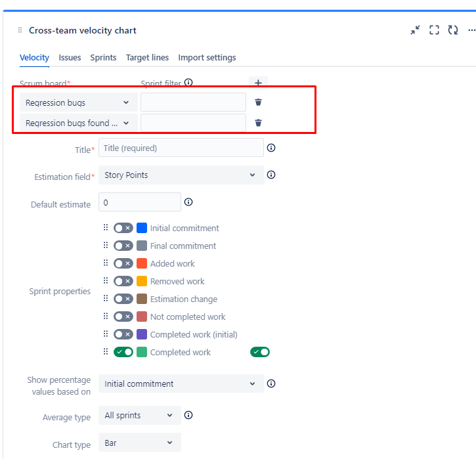Open the Target lines tab
This screenshot has width=476, height=459.
pos(147,58)
